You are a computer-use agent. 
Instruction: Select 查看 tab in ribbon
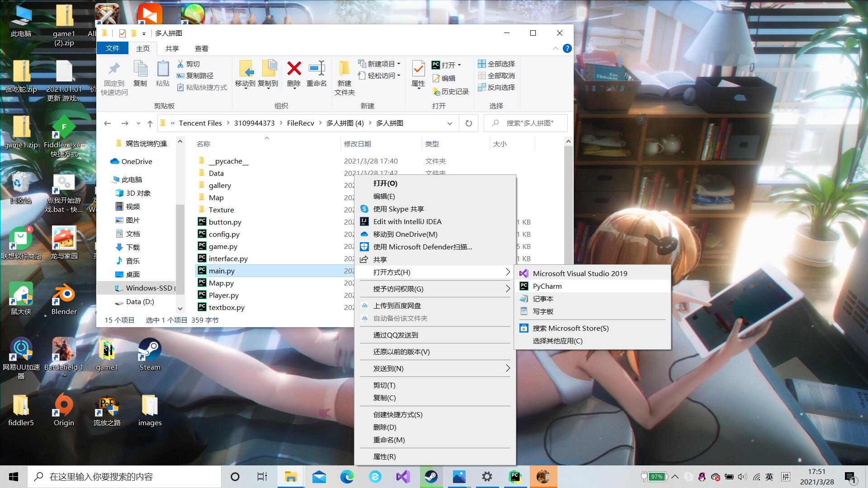pos(202,48)
